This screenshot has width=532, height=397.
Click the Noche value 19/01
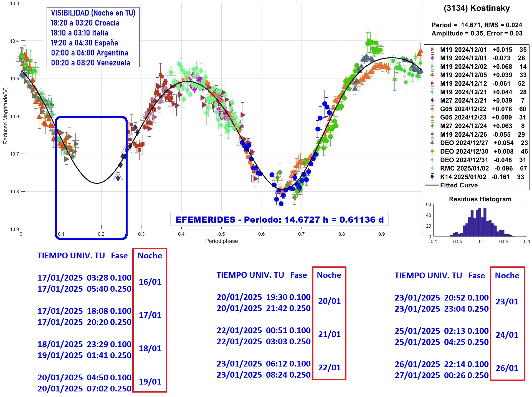[x=150, y=382]
